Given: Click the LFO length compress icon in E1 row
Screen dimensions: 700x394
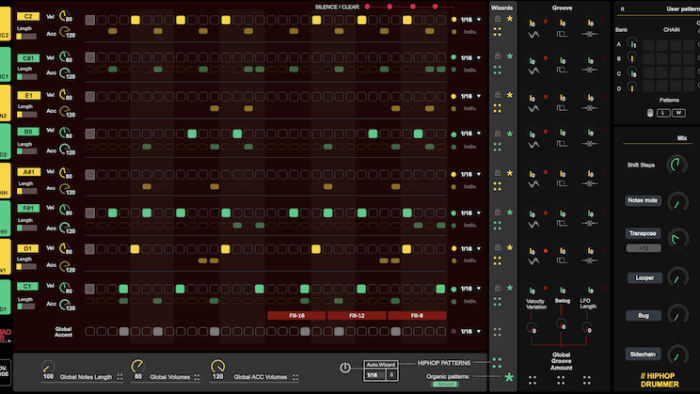Looking at the screenshot, I should pyautogui.click(x=590, y=108).
